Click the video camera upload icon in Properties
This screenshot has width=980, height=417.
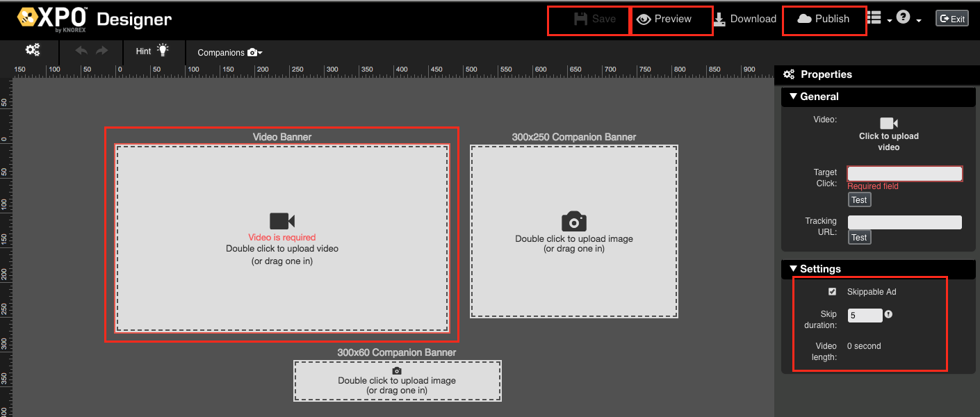click(x=889, y=124)
